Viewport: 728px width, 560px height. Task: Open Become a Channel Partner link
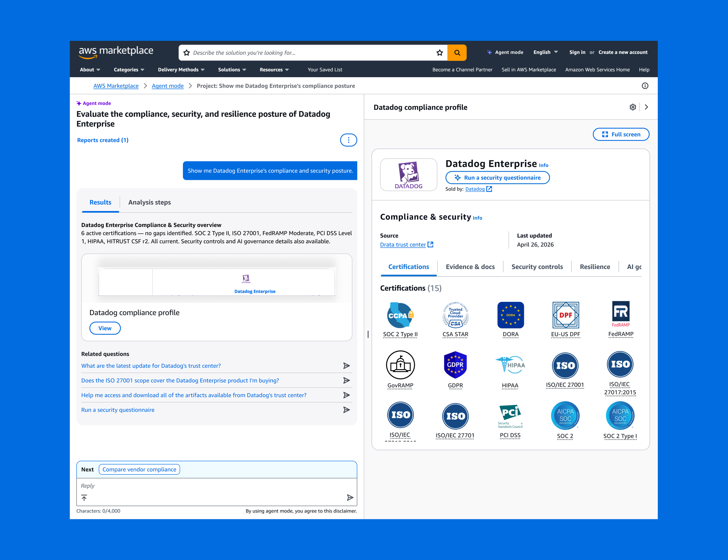point(462,70)
